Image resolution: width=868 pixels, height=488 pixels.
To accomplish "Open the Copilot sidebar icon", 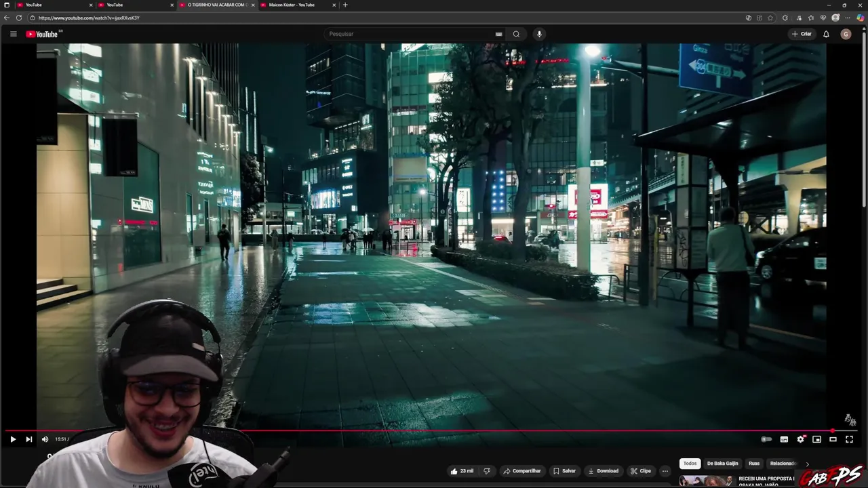I will (861, 18).
